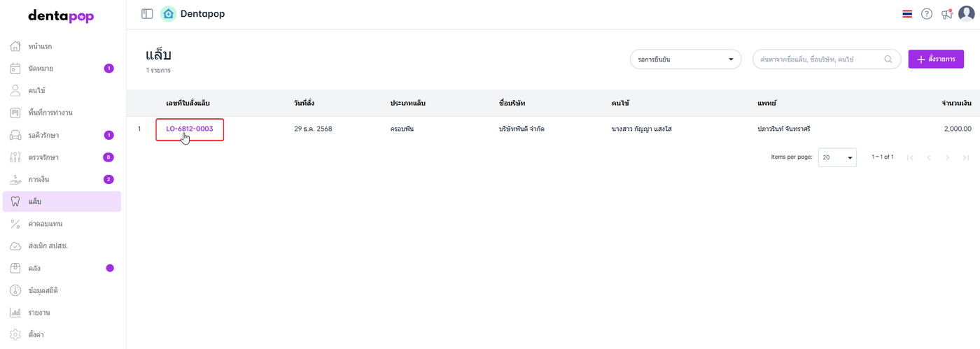The image size is (980, 349).
Task: Open the user profile avatar
Action: tap(966, 14)
